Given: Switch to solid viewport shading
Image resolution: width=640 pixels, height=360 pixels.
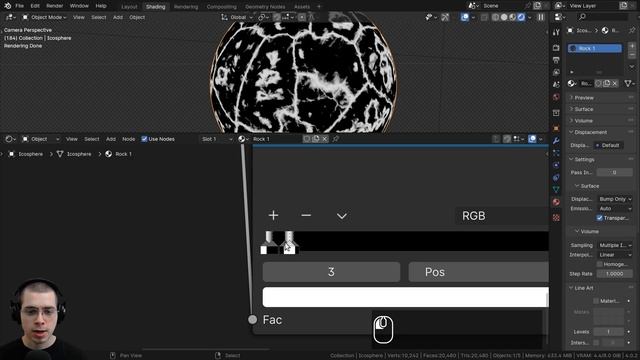Looking at the screenshot, I should pyautogui.click(x=504, y=17).
